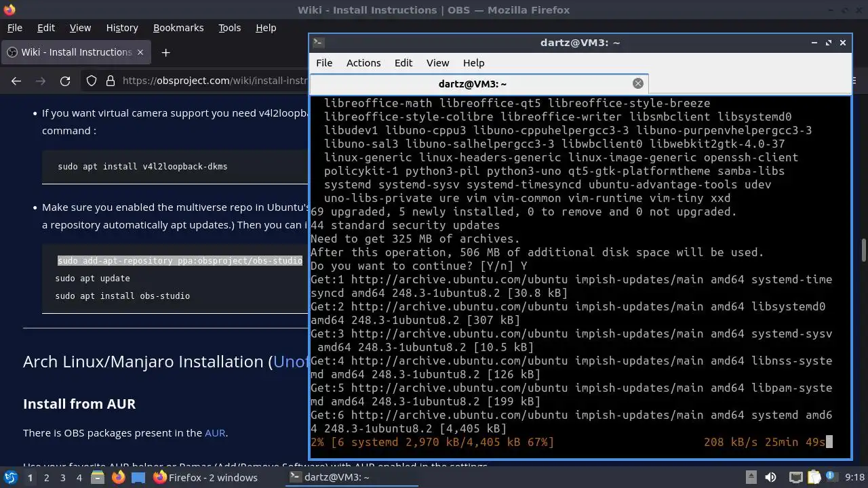Viewport: 868px width, 488px height.
Task: Open Firefox View menu
Action: (80, 28)
